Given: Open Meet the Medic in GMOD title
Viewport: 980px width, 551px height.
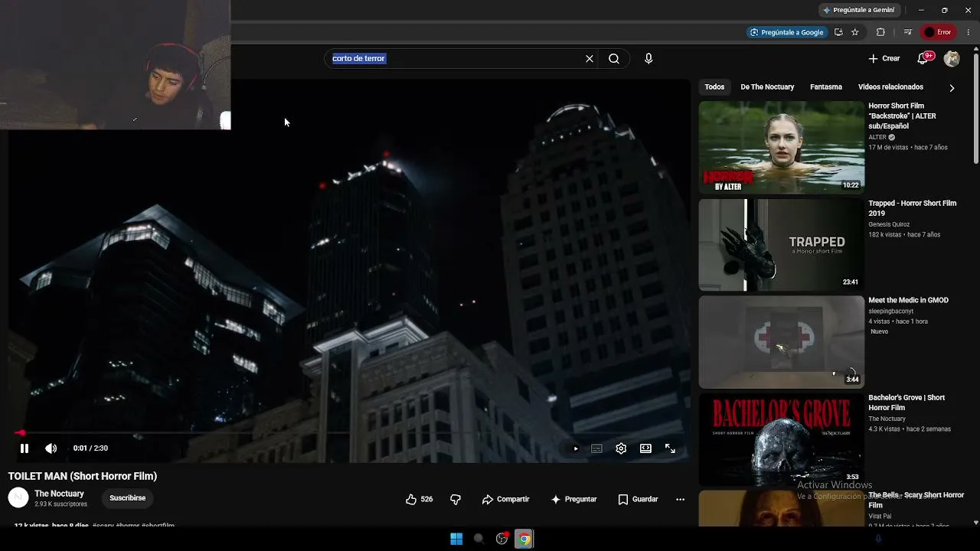Looking at the screenshot, I should pos(908,300).
